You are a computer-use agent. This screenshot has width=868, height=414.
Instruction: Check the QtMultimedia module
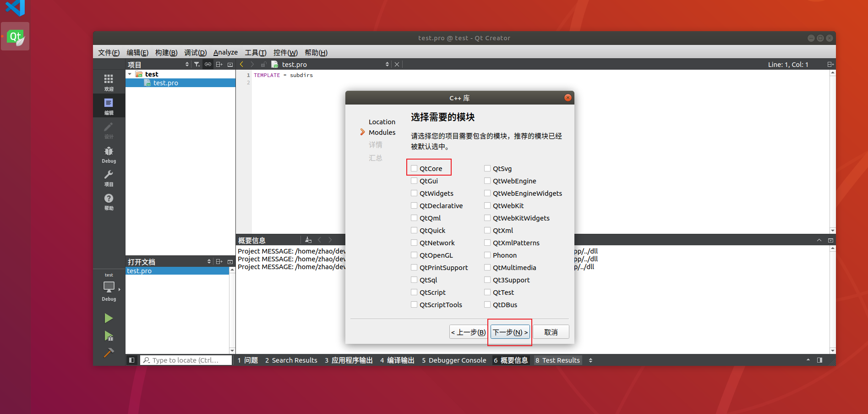[487, 267]
